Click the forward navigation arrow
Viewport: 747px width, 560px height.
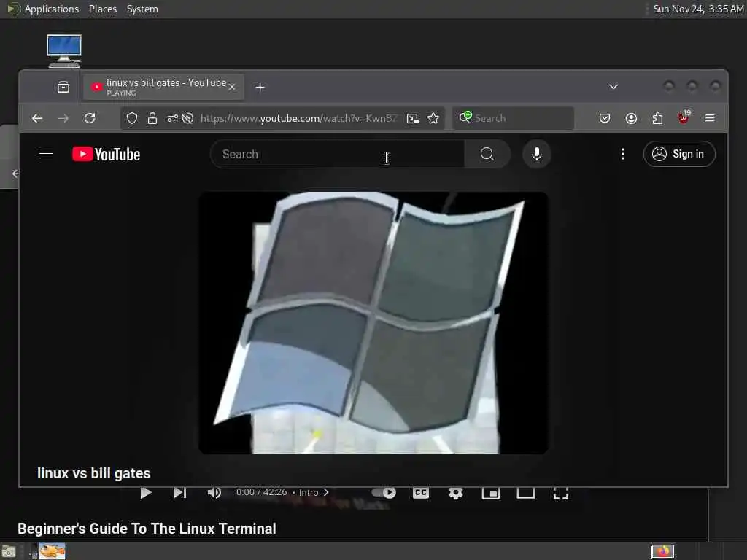(63, 118)
